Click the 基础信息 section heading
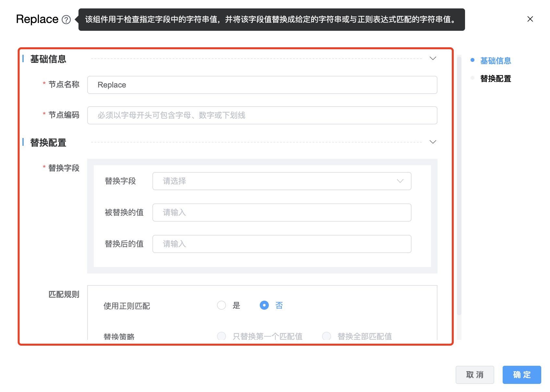This screenshot has width=550, height=392. 48,59
